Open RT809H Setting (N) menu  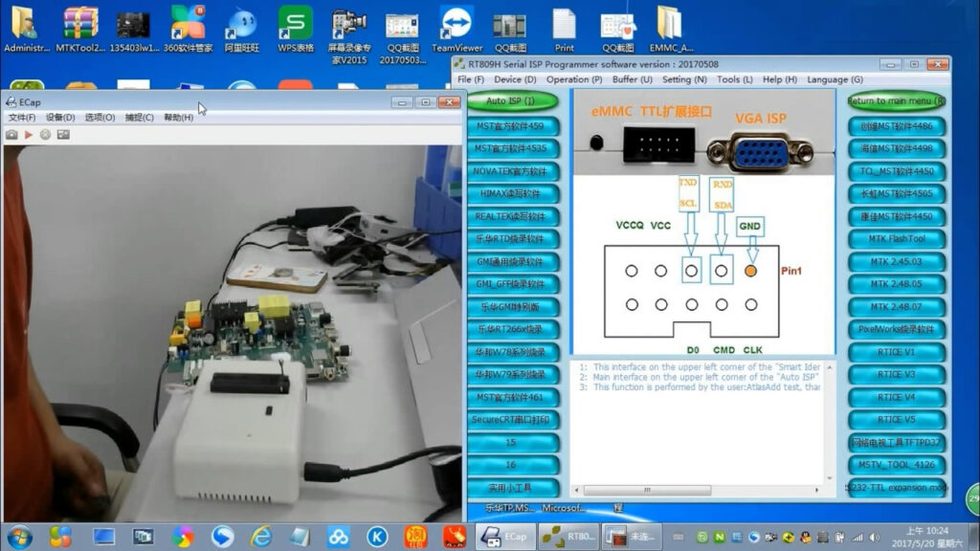pyautogui.click(x=684, y=79)
